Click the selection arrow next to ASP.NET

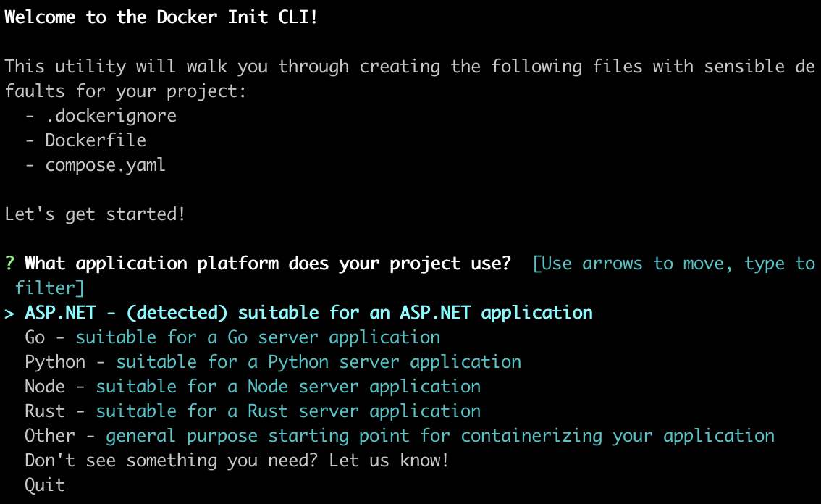click(9, 312)
